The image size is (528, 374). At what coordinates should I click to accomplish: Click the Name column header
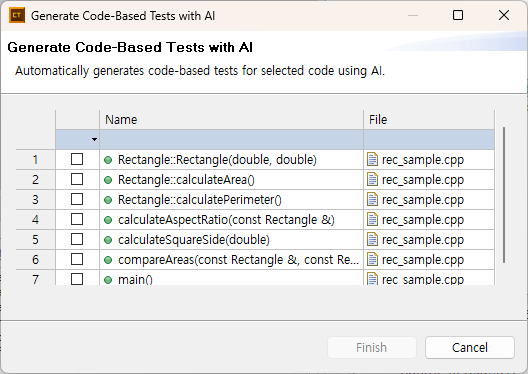(x=231, y=120)
